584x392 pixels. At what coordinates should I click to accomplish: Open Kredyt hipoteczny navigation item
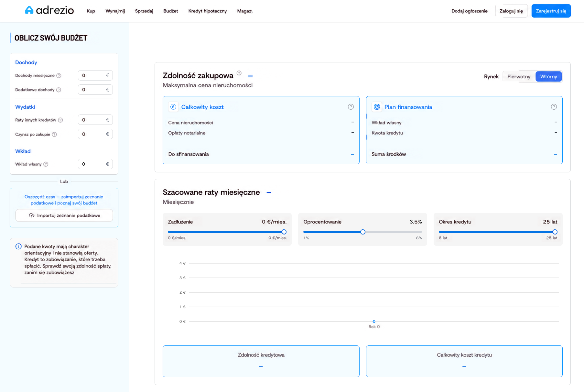tap(208, 11)
